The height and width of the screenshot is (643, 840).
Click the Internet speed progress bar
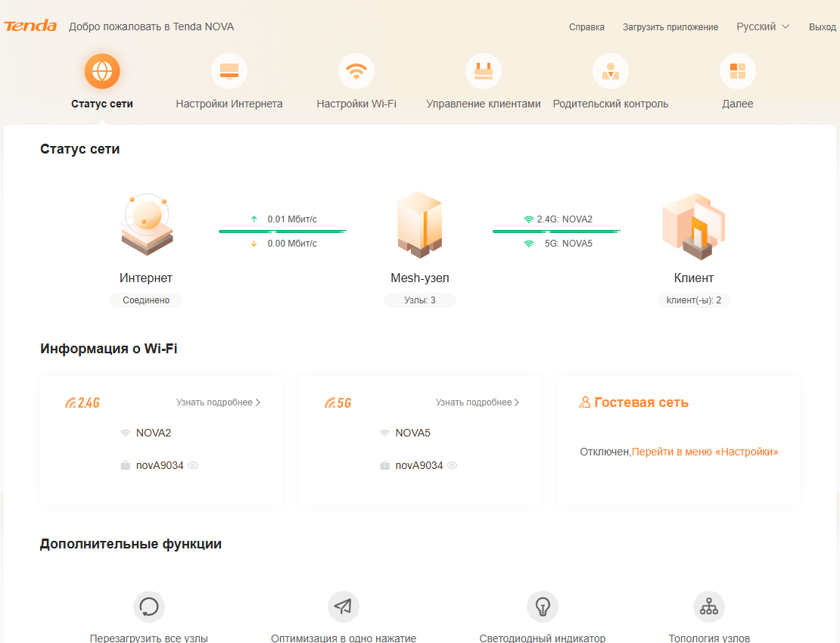click(x=283, y=231)
